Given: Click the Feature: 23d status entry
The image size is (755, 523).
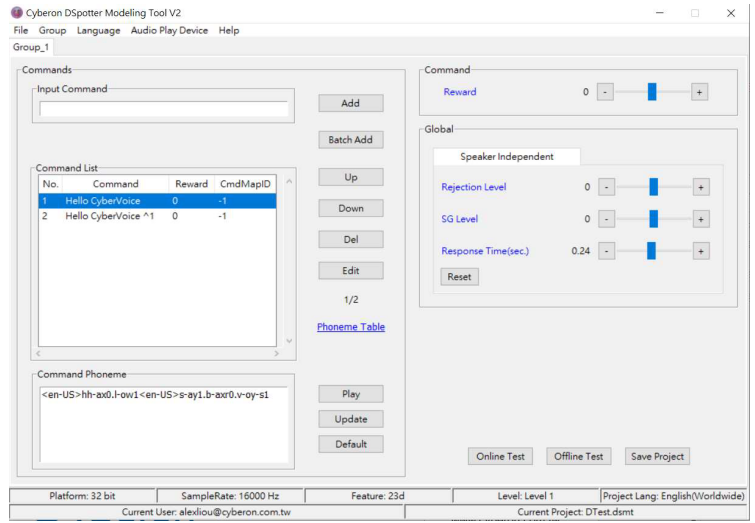Looking at the screenshot, I should pos(378,496).
